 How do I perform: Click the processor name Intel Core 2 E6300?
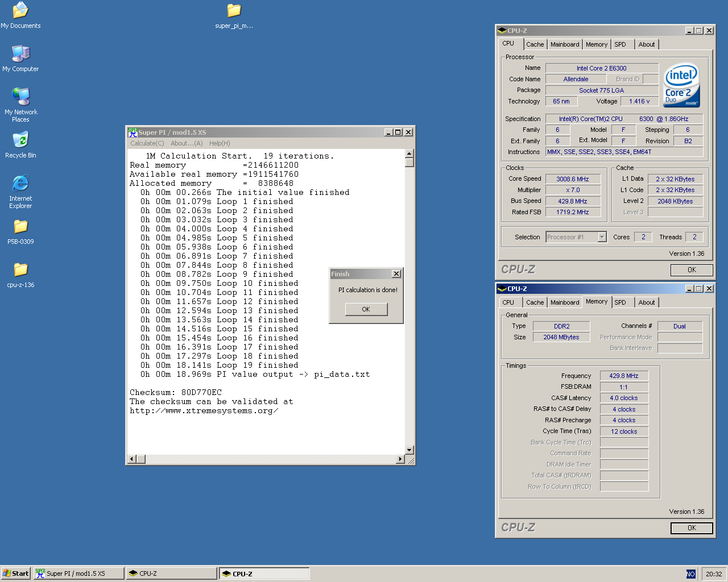click(602, 68)
